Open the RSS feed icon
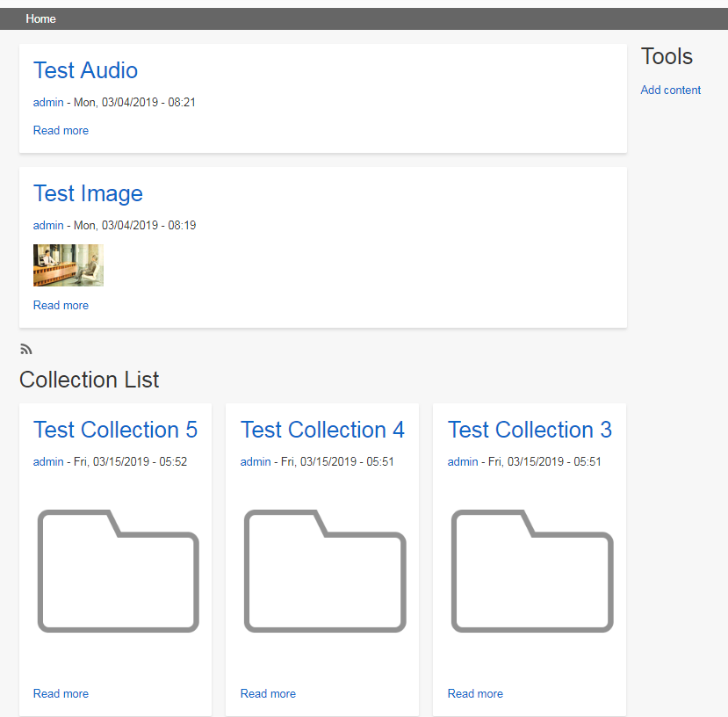Screen dimensions: 728x717 (x=25, y=348)
